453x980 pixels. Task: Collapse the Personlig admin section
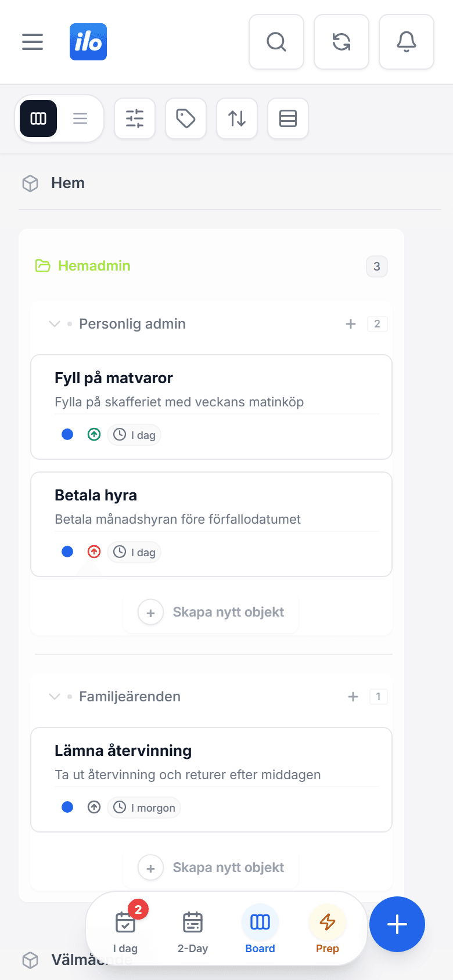click(55, 324)
